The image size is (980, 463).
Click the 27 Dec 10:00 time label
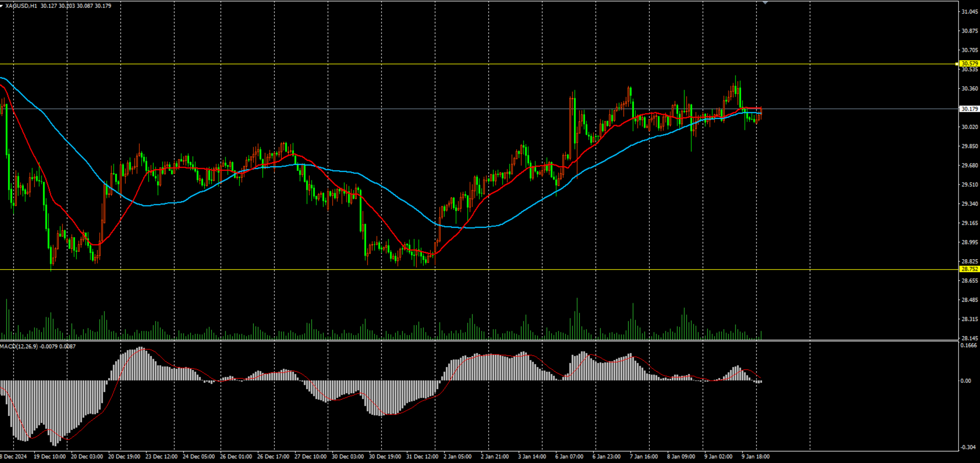point(311,457)
